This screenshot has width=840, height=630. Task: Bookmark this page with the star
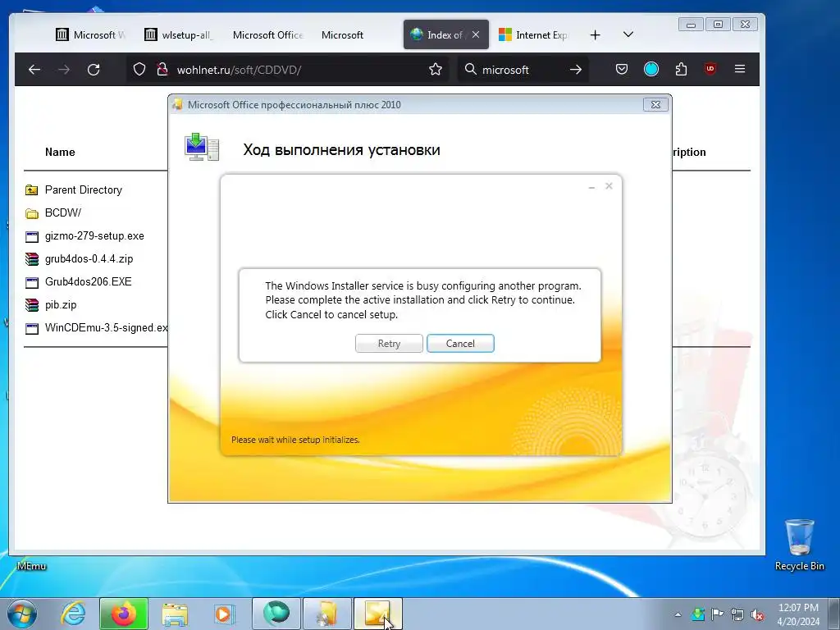point(436,69)
